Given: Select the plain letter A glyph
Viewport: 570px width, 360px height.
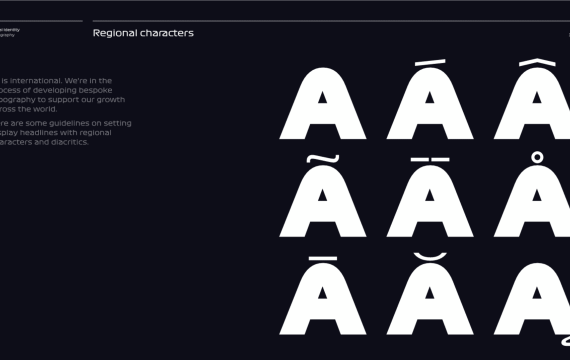Looking at the screenshot, I should point(323,103).
